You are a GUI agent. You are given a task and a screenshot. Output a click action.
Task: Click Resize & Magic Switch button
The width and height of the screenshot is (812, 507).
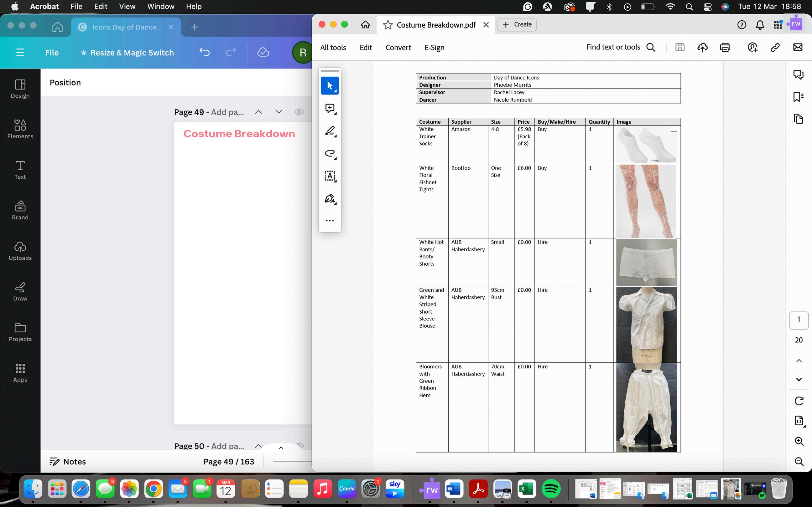coord(128,53)
